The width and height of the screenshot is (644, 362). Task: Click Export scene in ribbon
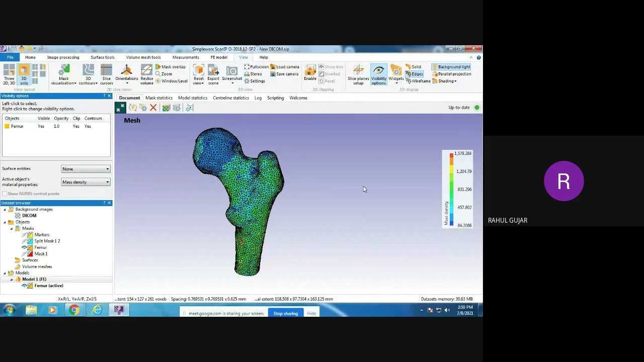tap(213, 74)
